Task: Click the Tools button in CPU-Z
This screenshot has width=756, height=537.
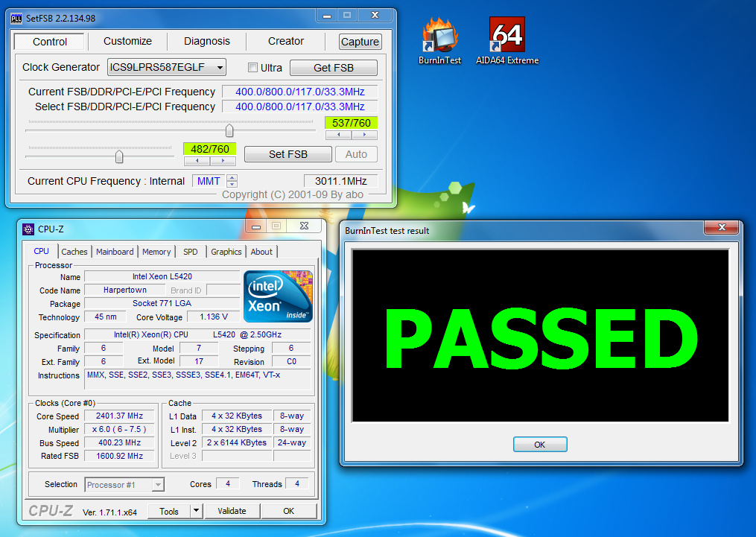Action: click(x=169, y=511)
